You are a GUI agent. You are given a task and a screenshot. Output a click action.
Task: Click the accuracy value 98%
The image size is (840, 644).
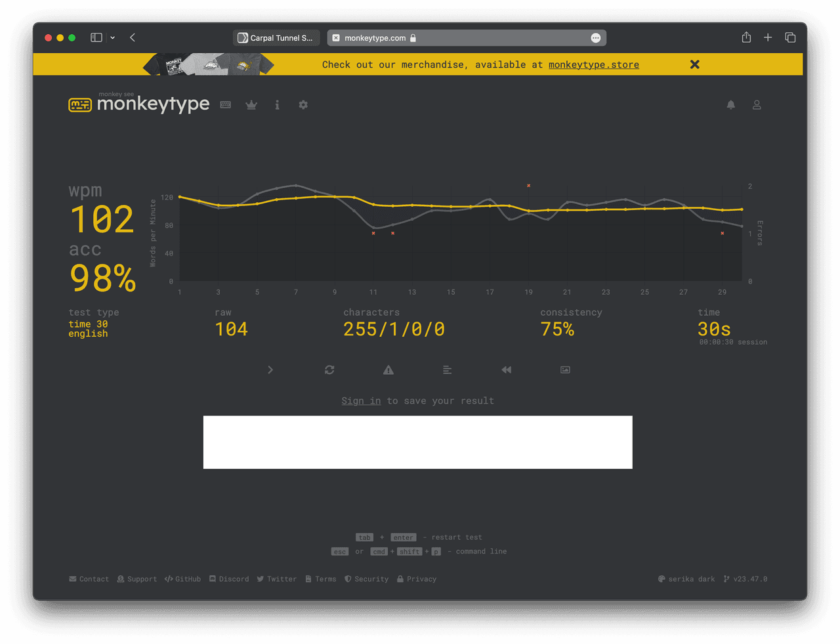pos(103,278)
